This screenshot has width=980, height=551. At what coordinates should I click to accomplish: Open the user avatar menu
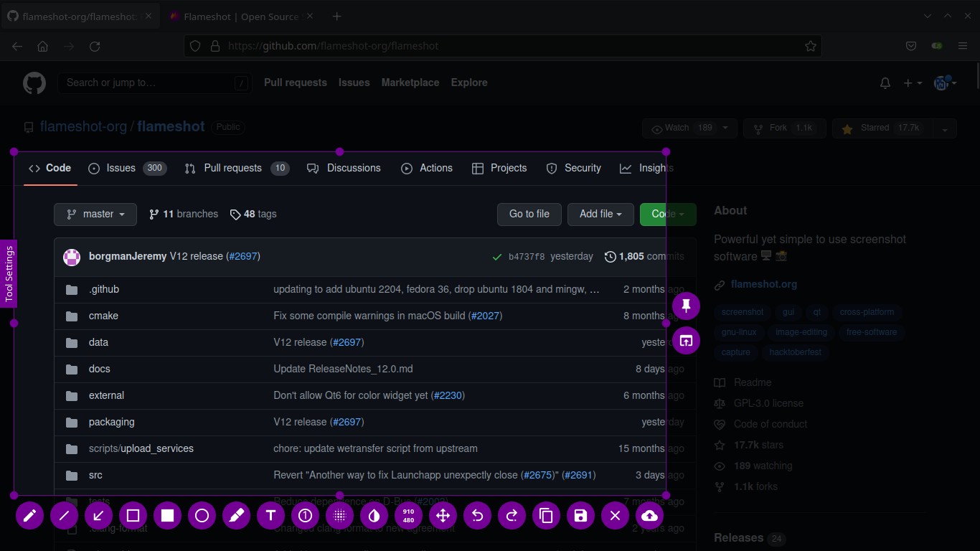[x=945, y=83]
